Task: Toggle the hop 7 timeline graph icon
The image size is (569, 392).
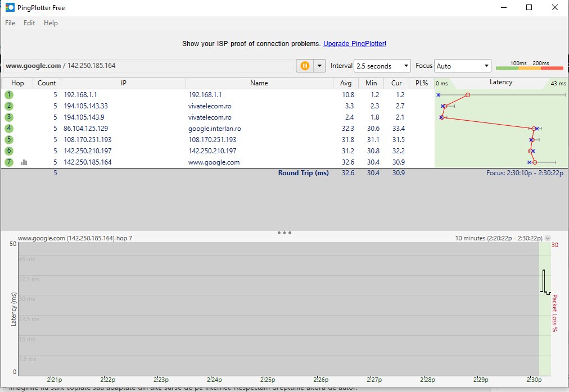Action: 24,162
